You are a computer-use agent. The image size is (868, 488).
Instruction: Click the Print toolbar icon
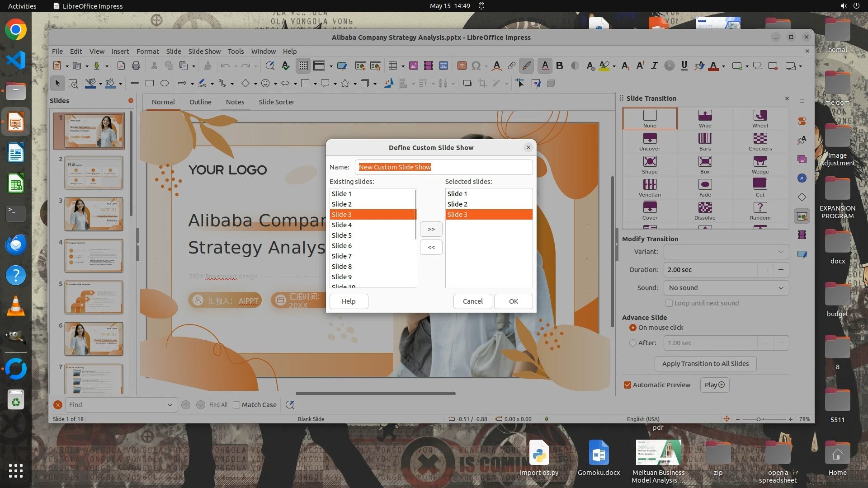[x=136, y=66]
